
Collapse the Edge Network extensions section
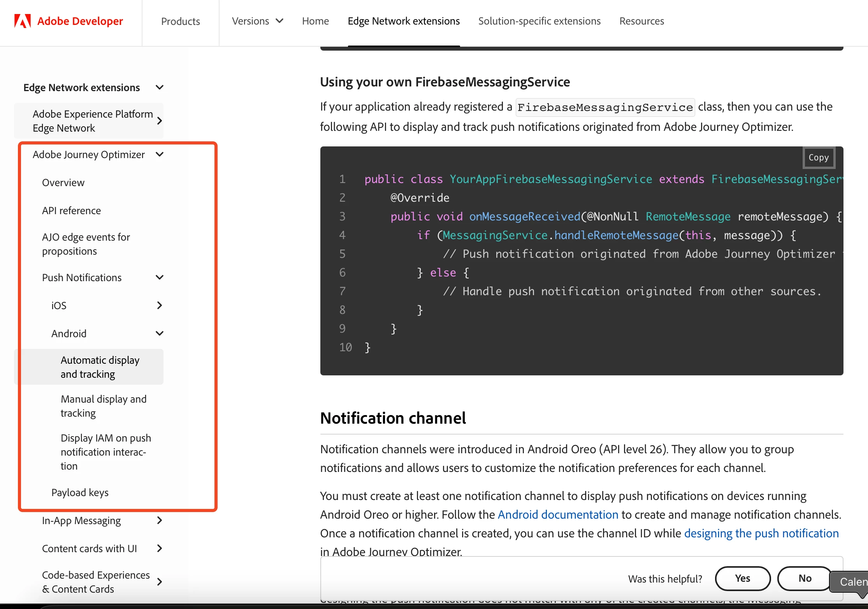click(159, 88)
